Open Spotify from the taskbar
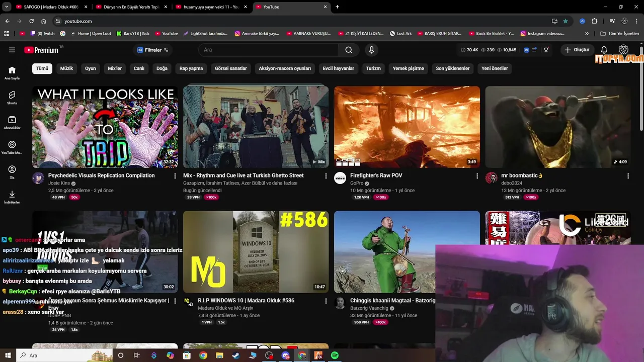644x362 pixels. point(335,355)
